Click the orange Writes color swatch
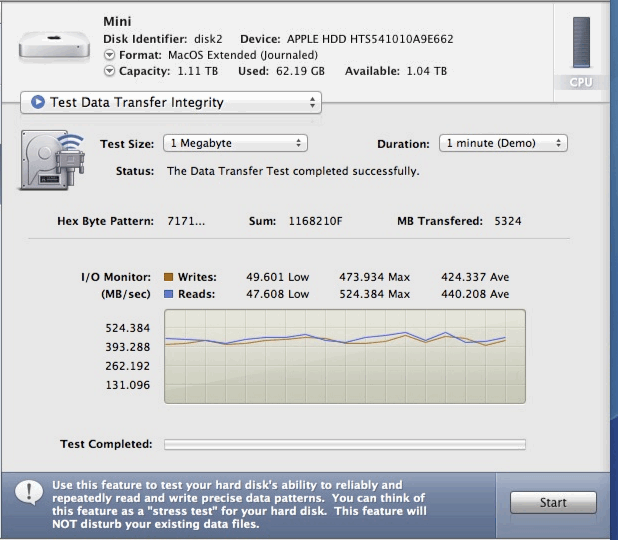The width and height of the screenshot is (618, 540). coord(168,277)
